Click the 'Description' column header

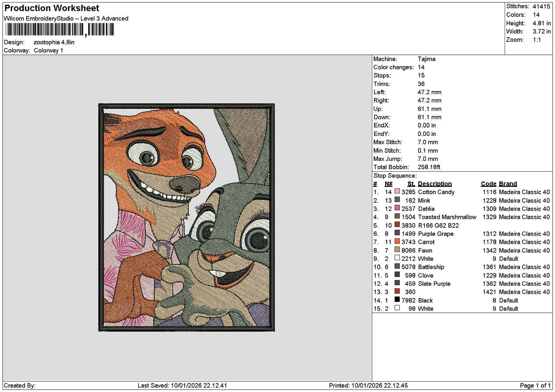pos(435,184)
